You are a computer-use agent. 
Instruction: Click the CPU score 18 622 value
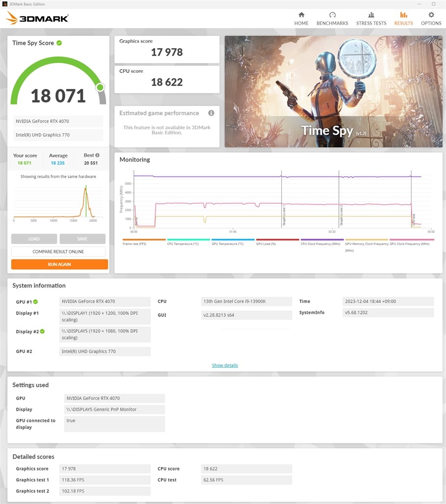click(x=167, y=82)
